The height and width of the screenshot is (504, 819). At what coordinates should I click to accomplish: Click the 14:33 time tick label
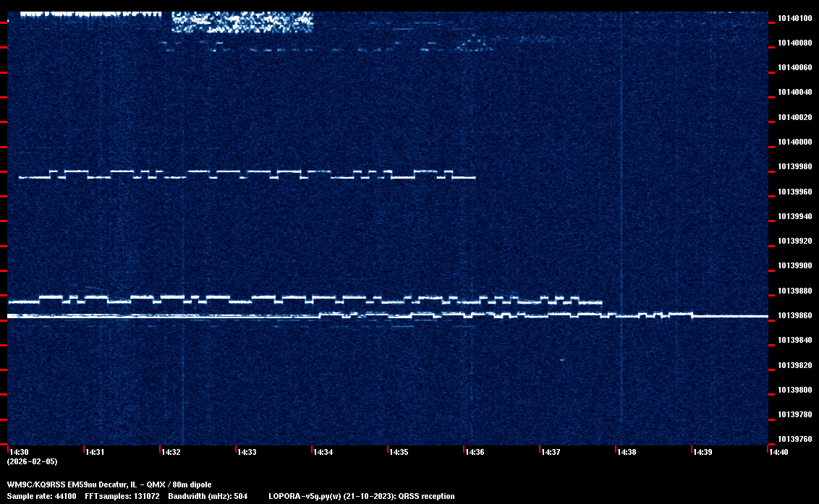(247, 452)
